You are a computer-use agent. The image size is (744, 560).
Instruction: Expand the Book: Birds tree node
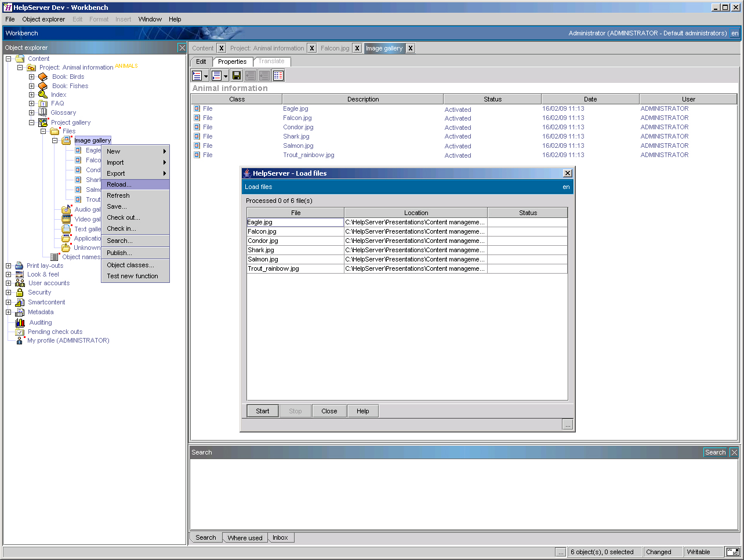click(x=31, y=77)
